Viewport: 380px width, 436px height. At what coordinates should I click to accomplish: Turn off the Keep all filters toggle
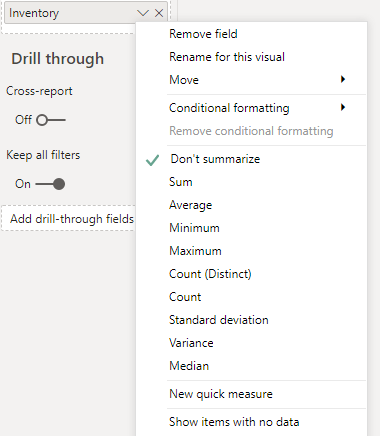pyautogui.click(x=50, y=184)
